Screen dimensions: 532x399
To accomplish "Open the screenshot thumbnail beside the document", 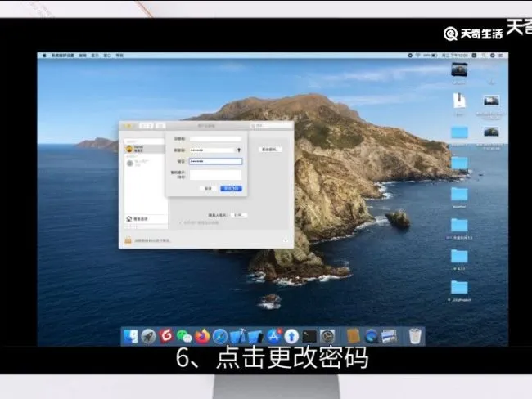I will (x=491, y=101).
